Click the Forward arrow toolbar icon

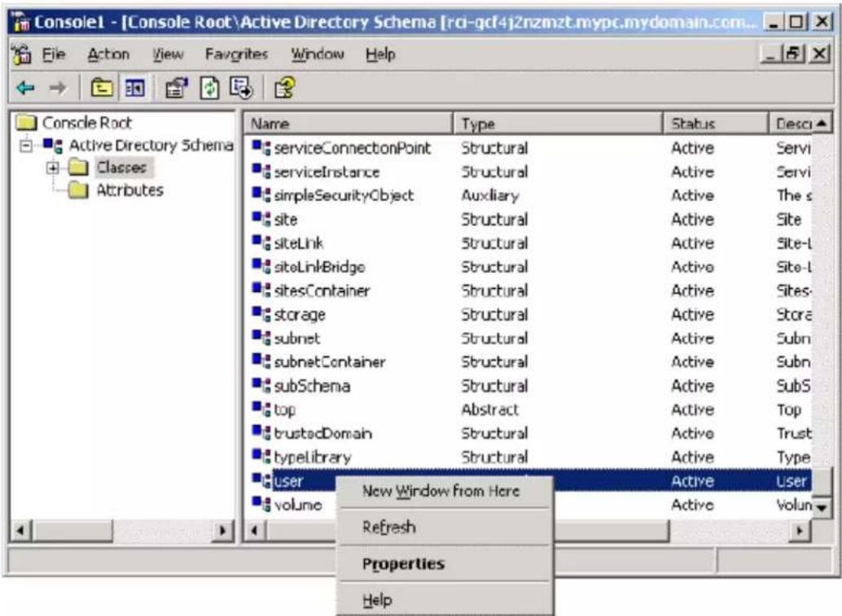[x=58, y=87]
